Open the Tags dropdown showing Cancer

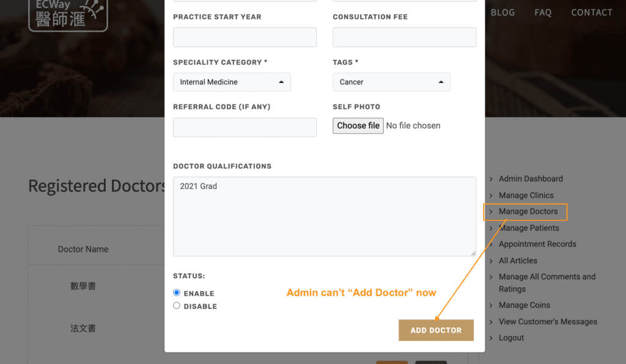point(391,82)
